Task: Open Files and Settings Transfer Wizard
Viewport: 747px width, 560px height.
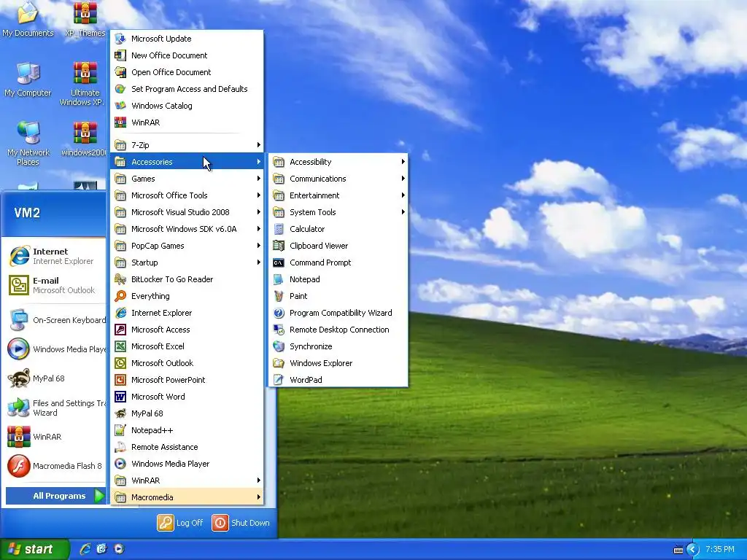Action: pyautogui.click(x=55, y=408)
